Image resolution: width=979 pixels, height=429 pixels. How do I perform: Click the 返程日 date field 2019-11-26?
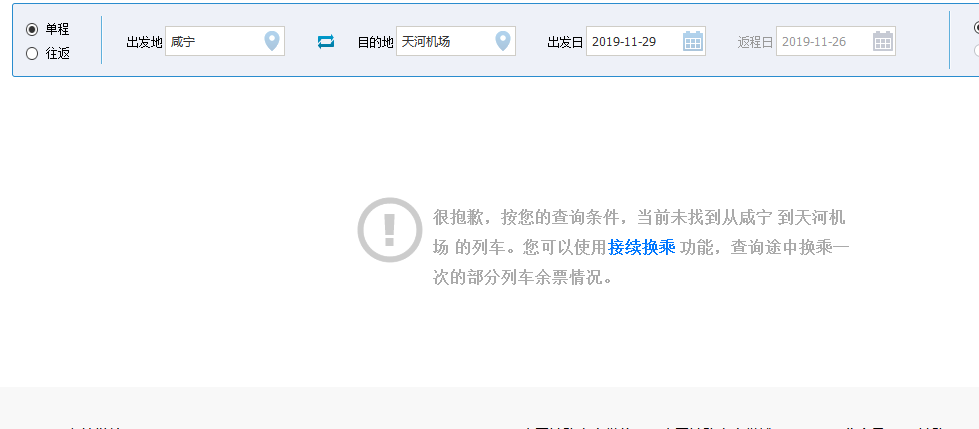[835, 41]
